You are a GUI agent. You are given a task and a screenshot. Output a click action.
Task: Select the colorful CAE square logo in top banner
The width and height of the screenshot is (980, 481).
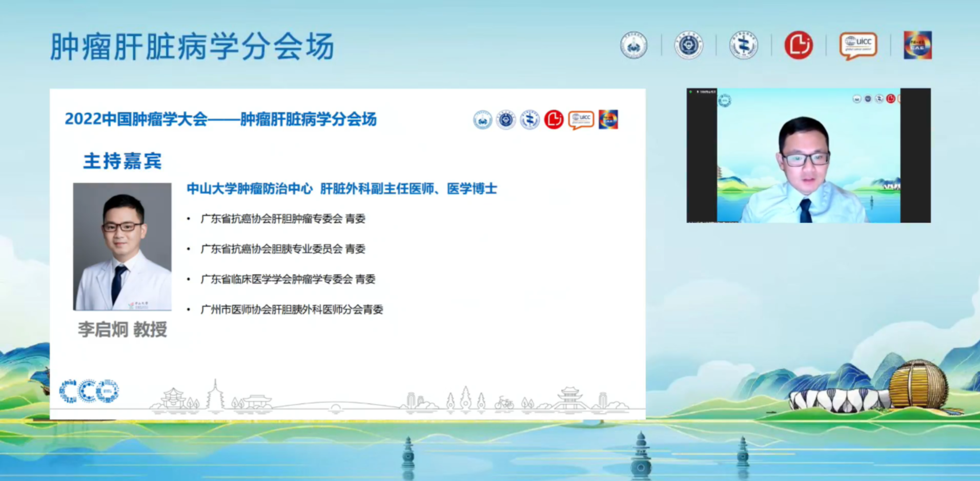[x=917, y=46]
